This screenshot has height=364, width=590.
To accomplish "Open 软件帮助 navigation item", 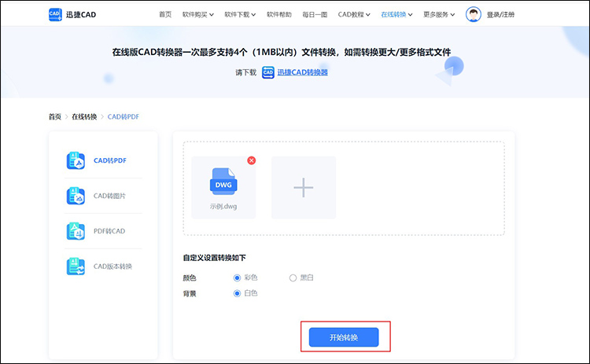I will tap(279, 15).
